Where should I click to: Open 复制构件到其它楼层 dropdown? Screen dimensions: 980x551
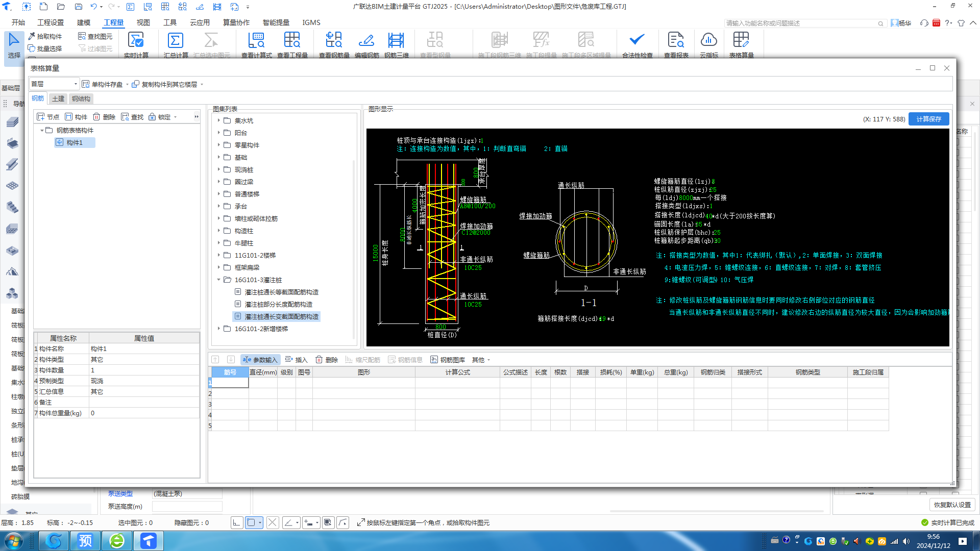click(x=202, y=85)
